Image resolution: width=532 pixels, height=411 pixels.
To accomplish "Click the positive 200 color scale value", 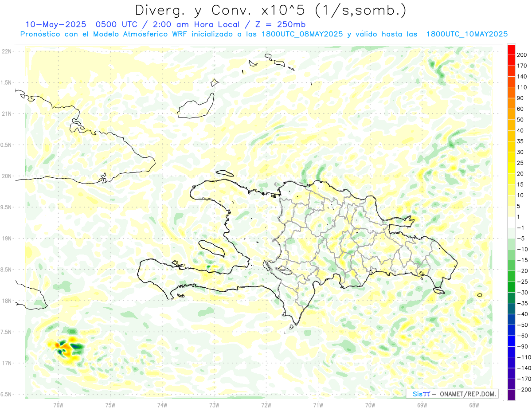I will (x=522, y=55).
